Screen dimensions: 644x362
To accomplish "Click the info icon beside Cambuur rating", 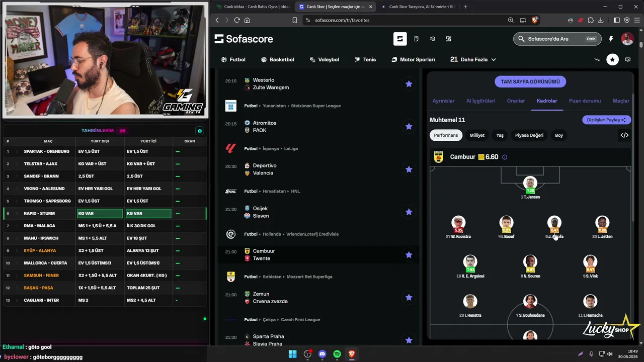I will 505,157.
